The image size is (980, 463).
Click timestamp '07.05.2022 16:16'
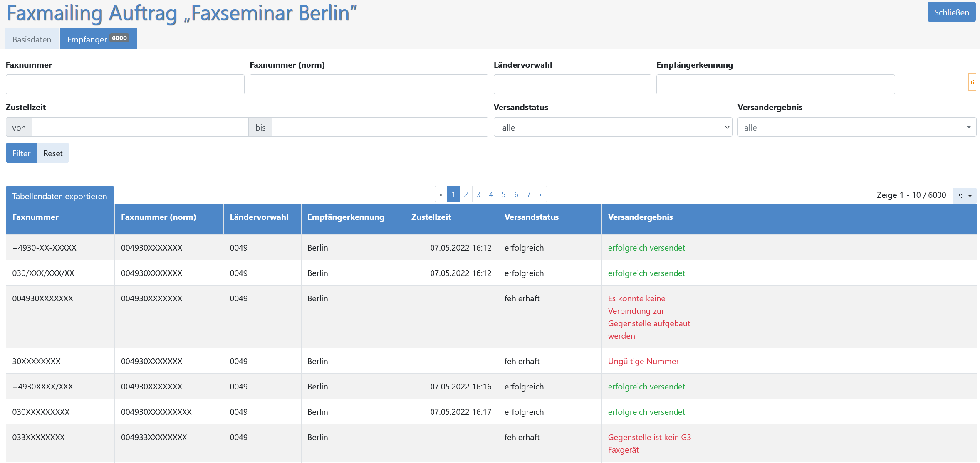461,387
